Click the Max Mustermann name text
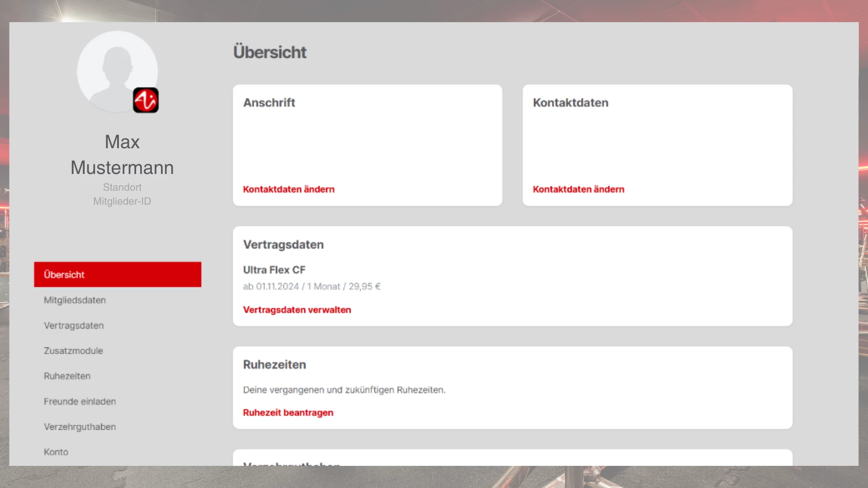868x488 pixels. click(122, 155)
